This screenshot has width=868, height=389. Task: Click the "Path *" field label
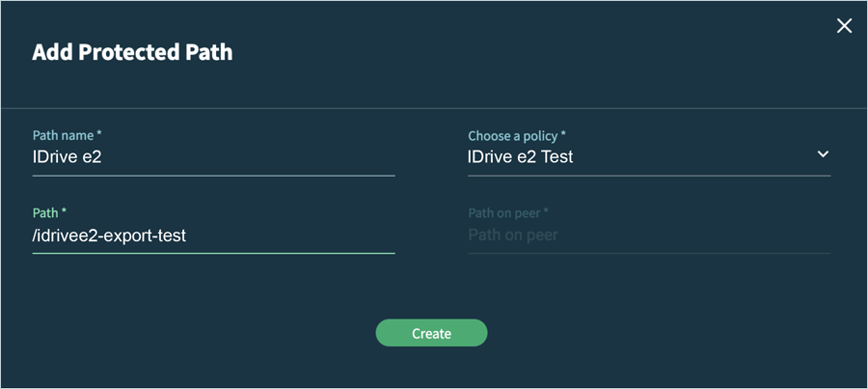coord(49,212)
